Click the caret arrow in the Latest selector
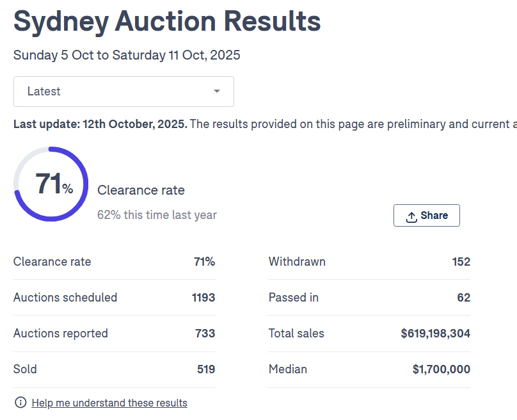 [217, 92]
